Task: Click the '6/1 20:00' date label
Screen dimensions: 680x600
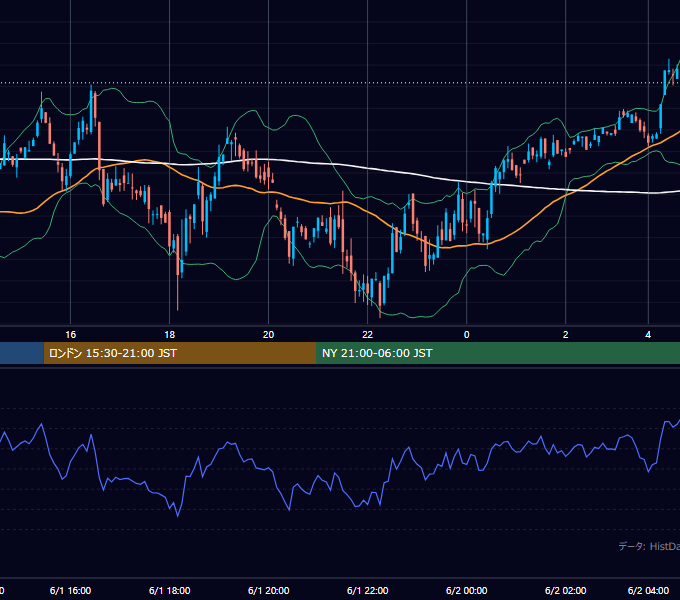Action: point(268,590)
